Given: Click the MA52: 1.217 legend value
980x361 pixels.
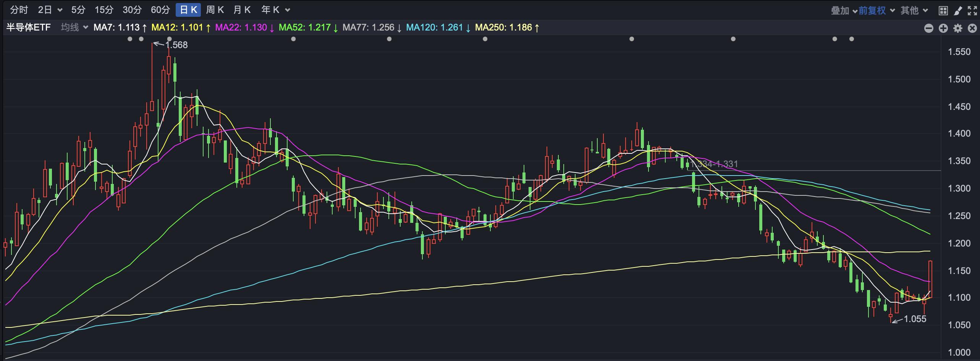Looking at the screenshot, I should [309, 27].
